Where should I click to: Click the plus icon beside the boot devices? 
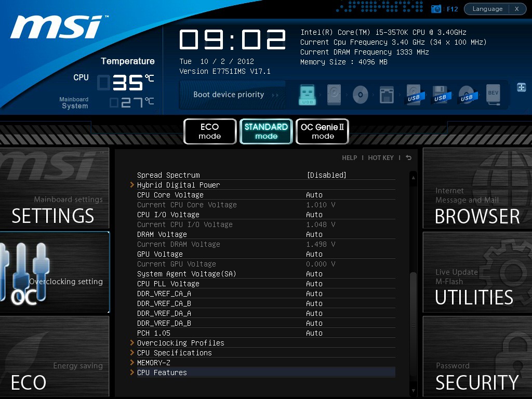pyautogui.click(x=521, y=87)
